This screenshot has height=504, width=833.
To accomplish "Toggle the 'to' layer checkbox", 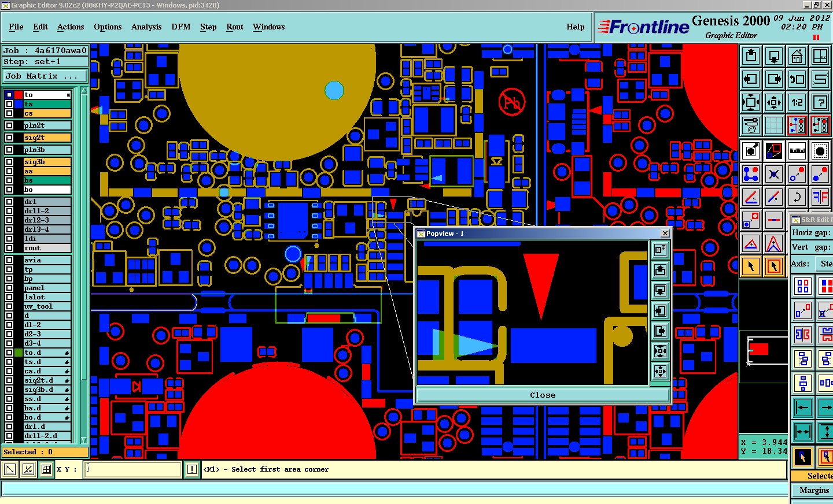I will coord(9,95).
